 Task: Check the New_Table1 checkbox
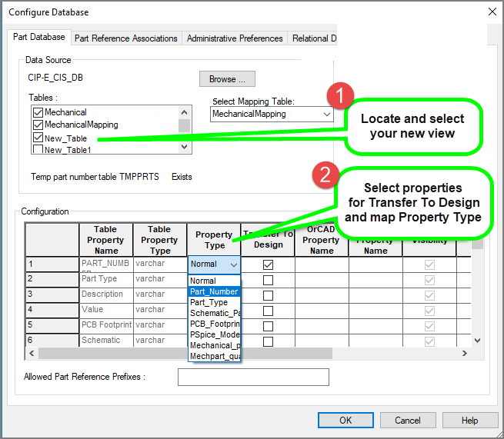click(x=38, y=149)
